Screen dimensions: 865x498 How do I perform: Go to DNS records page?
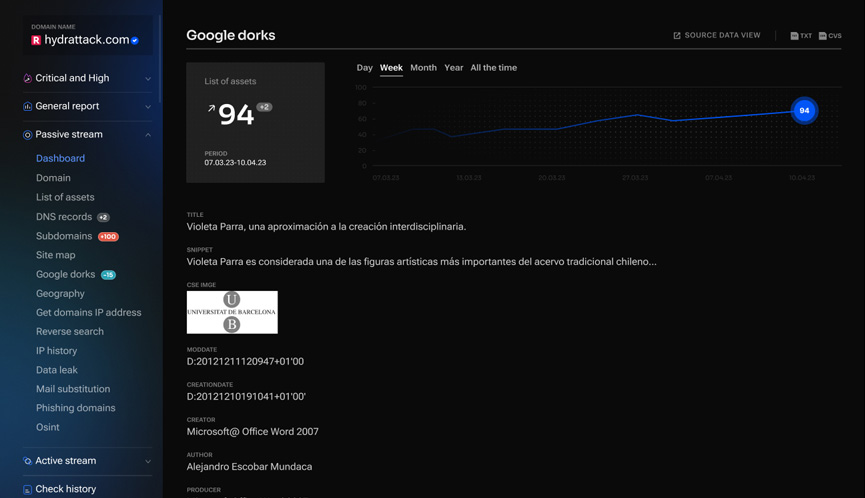tap(64, 217)
